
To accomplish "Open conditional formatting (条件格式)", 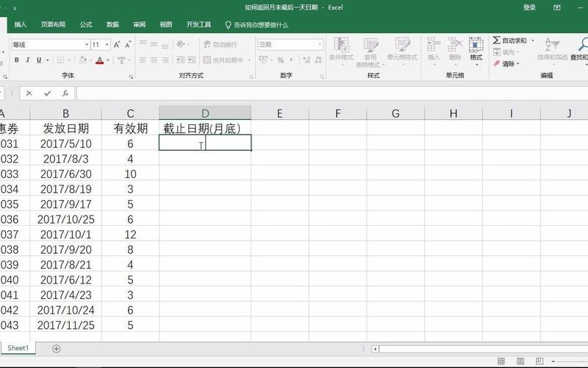I will (341, 51).
